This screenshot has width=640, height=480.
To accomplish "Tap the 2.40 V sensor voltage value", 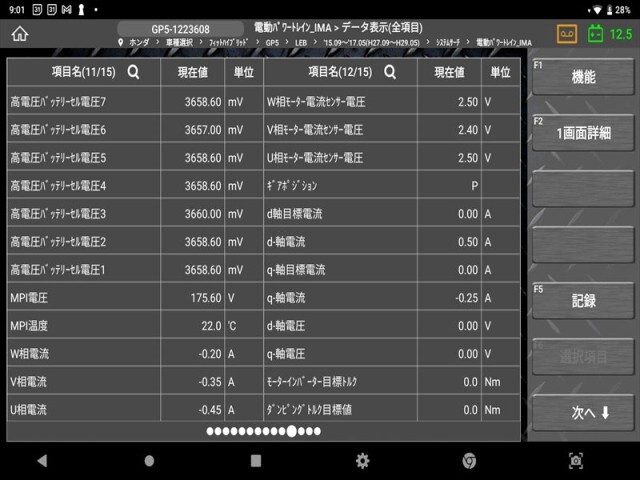I will pyautogui.click(x=468, y=130).
